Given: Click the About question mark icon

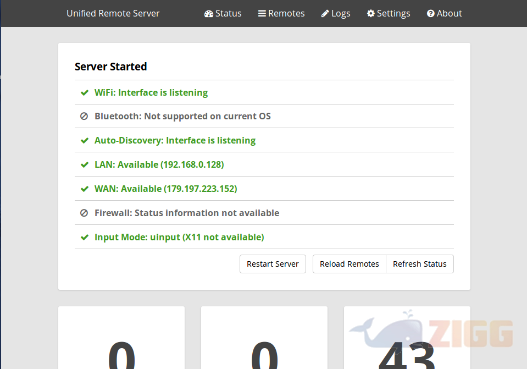Looking at the screenshot, I should tap(431, 13).
